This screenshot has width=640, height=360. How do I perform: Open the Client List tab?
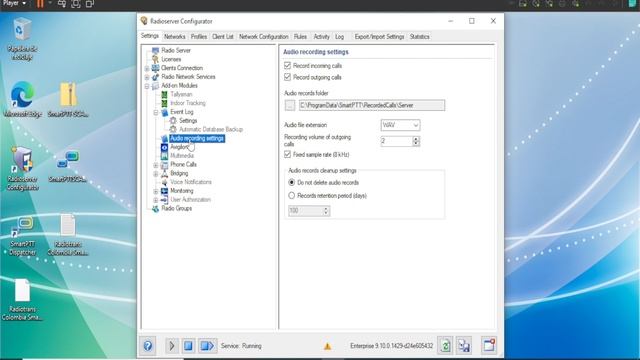click(223, 37)
